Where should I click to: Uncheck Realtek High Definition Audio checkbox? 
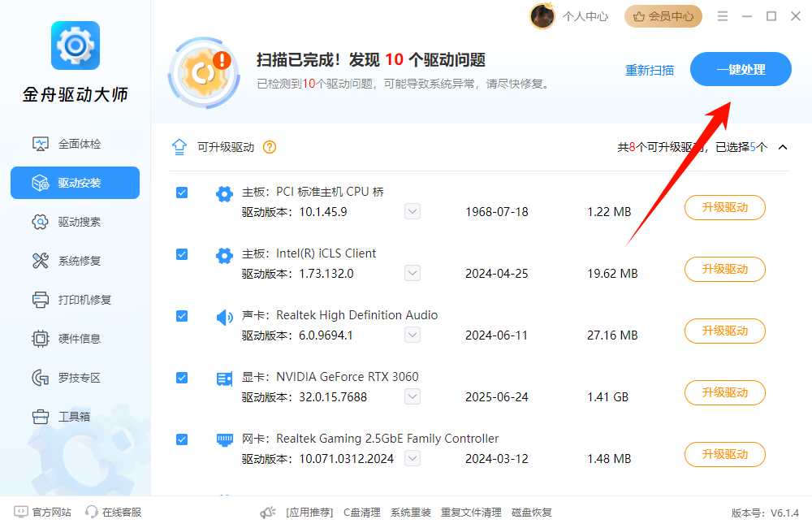tap(182, 316)
